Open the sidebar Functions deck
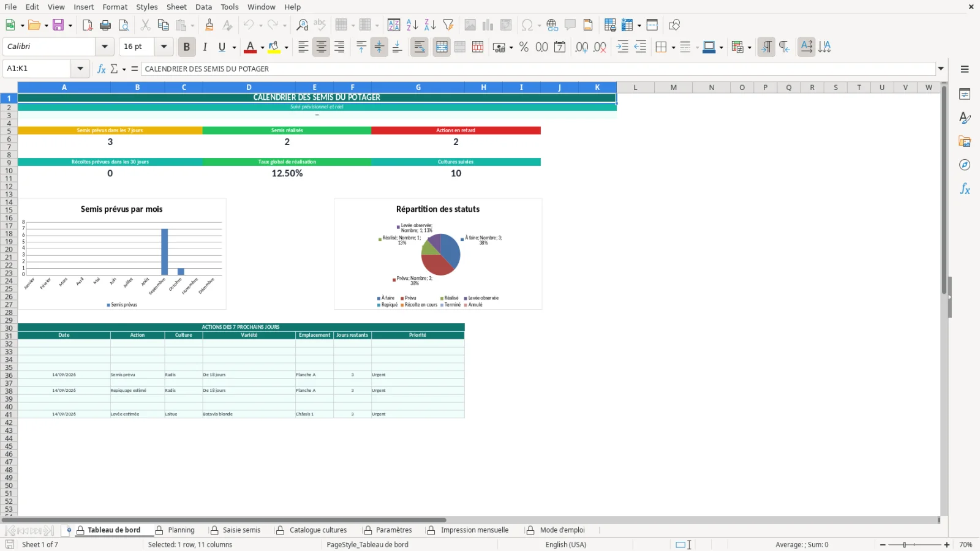This screenshot has height=551, width=980. click(965, 189)
